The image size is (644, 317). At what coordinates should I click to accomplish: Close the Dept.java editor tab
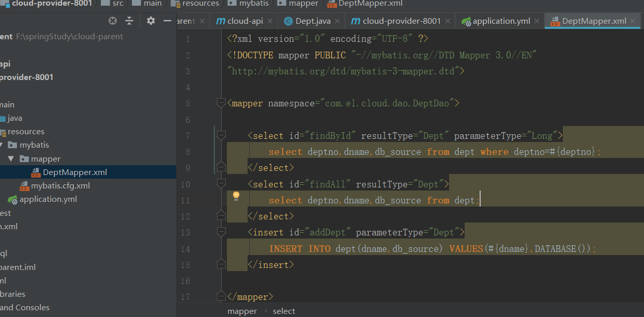tap(337, 21)
